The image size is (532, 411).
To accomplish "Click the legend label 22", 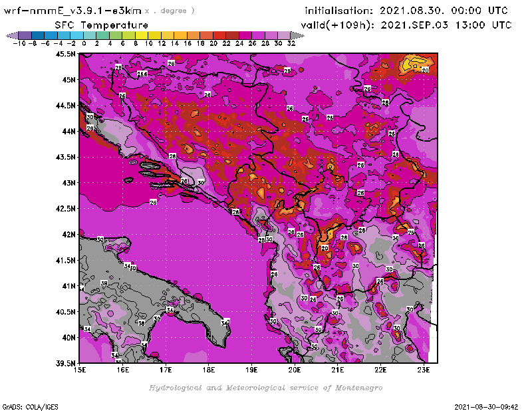I will [x=226, y=43].
